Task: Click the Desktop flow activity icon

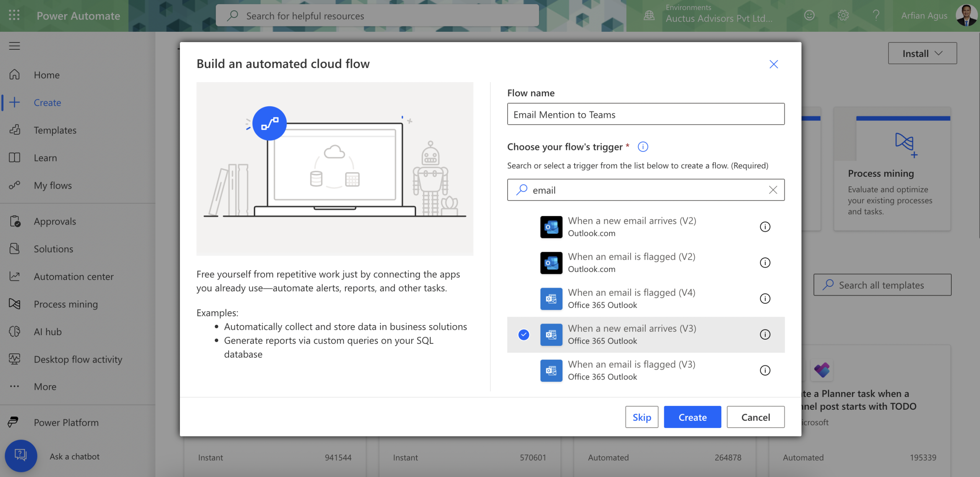Action: pos(15,359)
